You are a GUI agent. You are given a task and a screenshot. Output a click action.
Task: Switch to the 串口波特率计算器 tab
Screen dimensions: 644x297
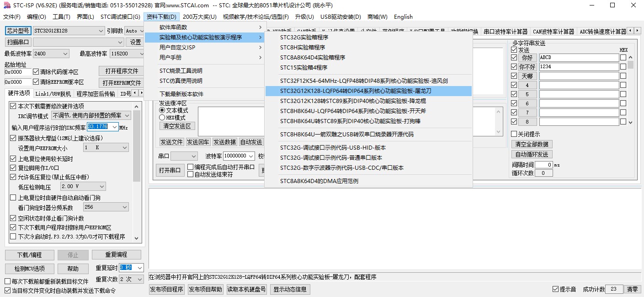(x=506, y=32)
